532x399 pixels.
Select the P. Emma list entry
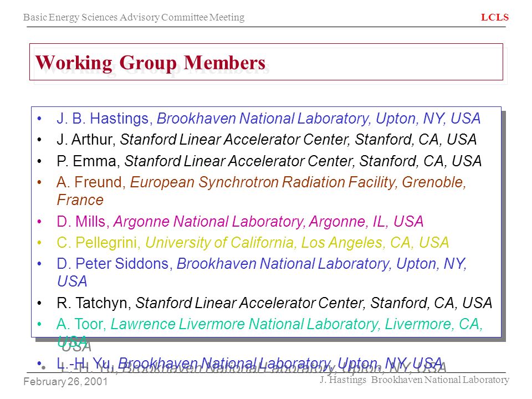[269, 161]
